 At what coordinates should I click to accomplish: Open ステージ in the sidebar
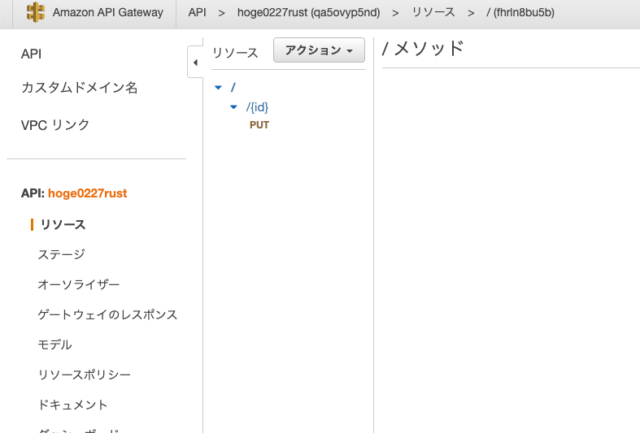[62, 254]
